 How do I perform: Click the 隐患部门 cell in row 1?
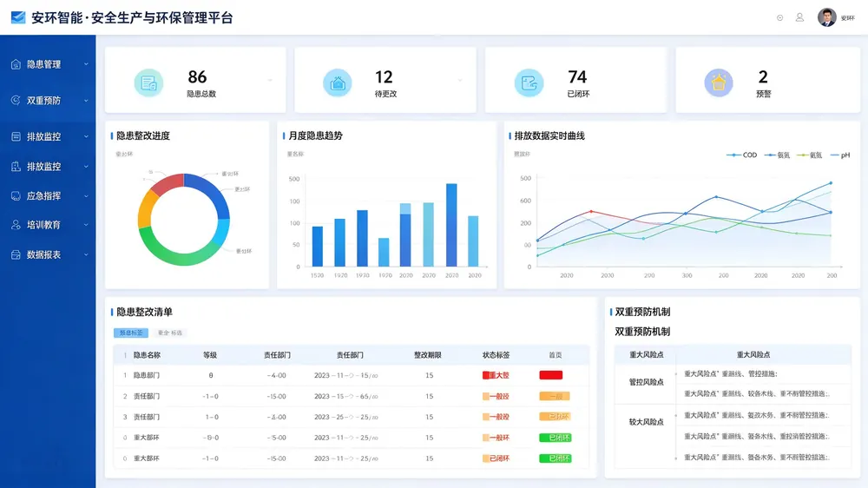tap(146, 375)
